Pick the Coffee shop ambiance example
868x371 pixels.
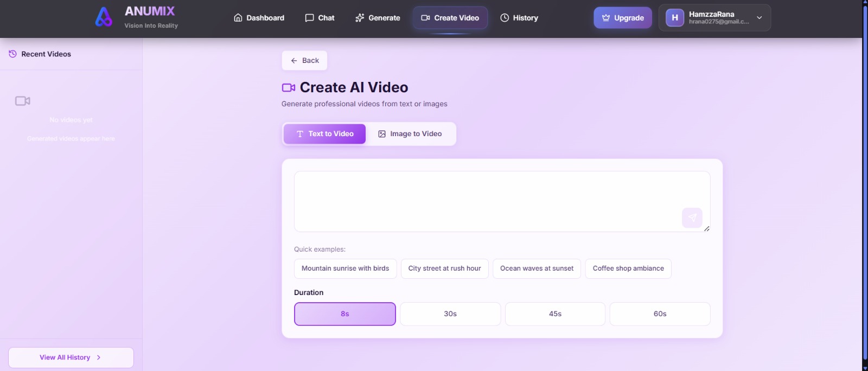pos(628,268)
